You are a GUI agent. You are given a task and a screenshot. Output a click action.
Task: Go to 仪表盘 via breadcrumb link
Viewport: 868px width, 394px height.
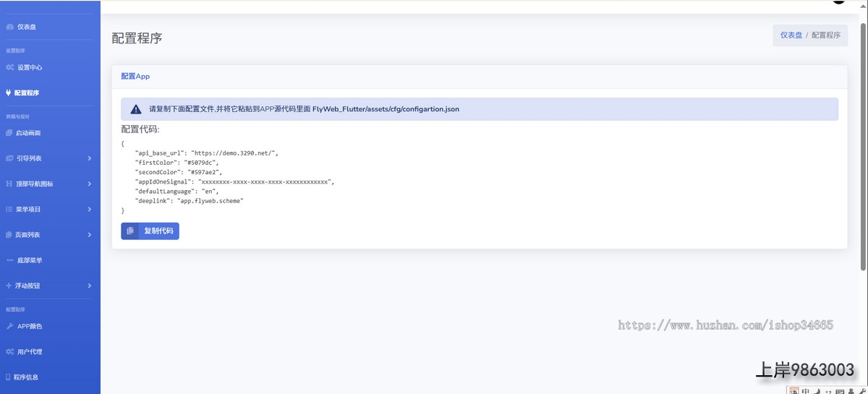(x=791, y=35)
